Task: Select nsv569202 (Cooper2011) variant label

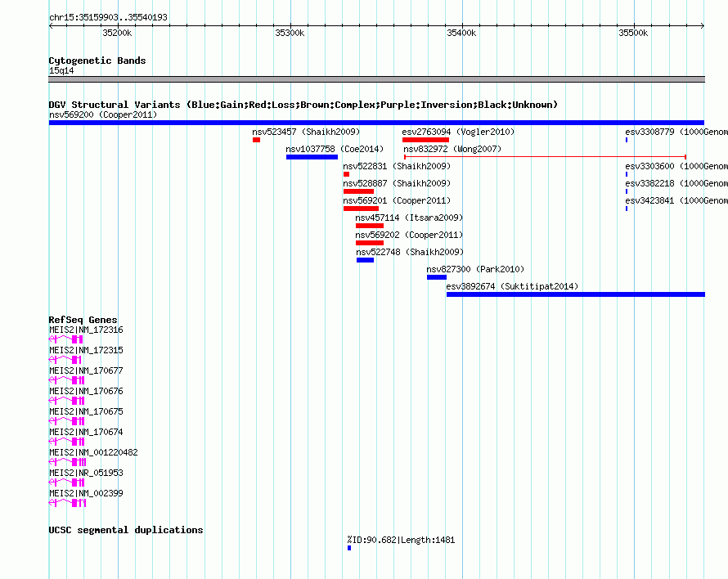Action: (409, 235)
